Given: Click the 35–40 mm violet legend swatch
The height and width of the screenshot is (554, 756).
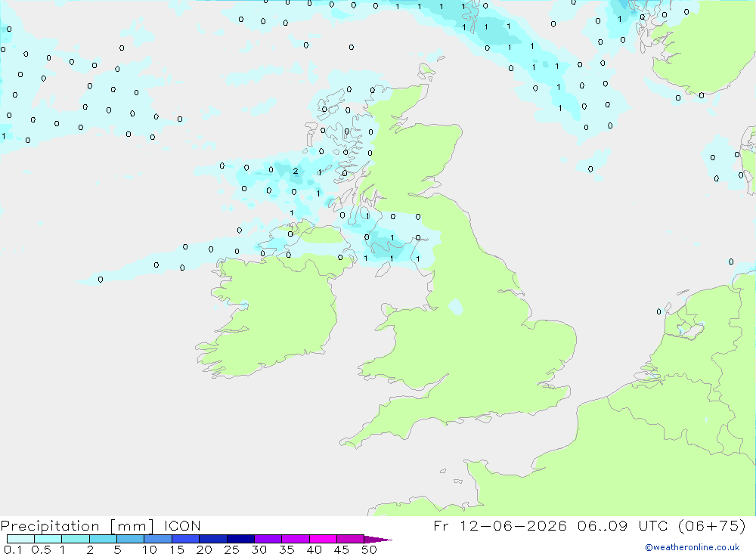Looking at the screenshot, I should point(296,539).
